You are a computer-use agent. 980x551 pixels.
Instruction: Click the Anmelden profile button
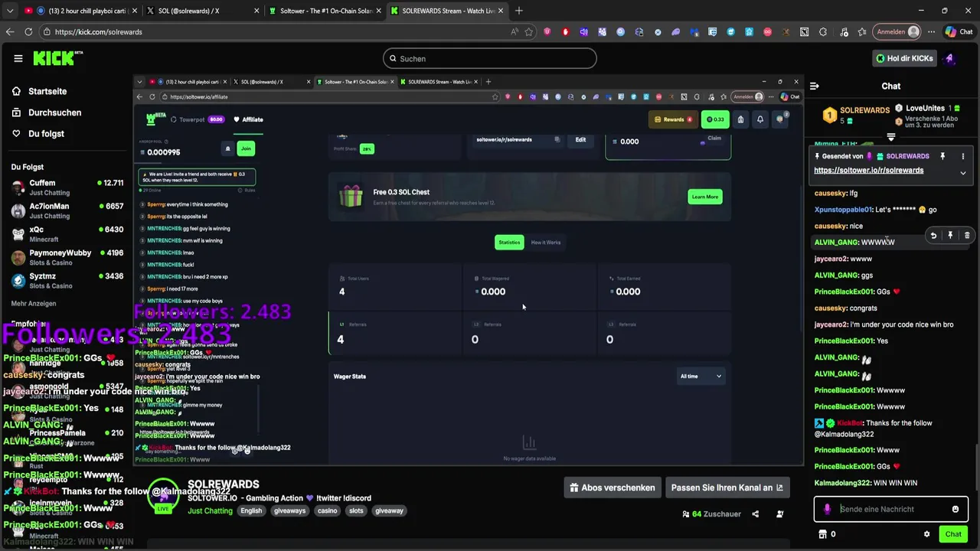(x=898, y=32)
